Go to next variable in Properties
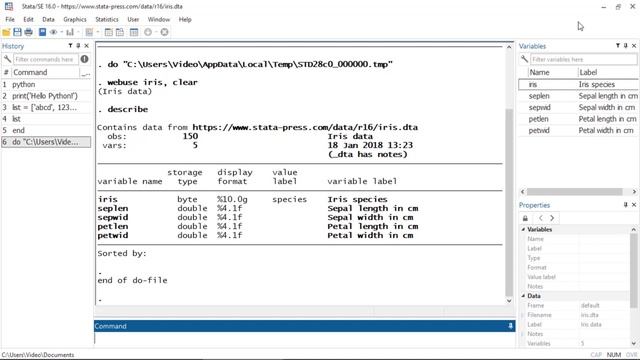The image size is (640, 360). click(552, 218)
